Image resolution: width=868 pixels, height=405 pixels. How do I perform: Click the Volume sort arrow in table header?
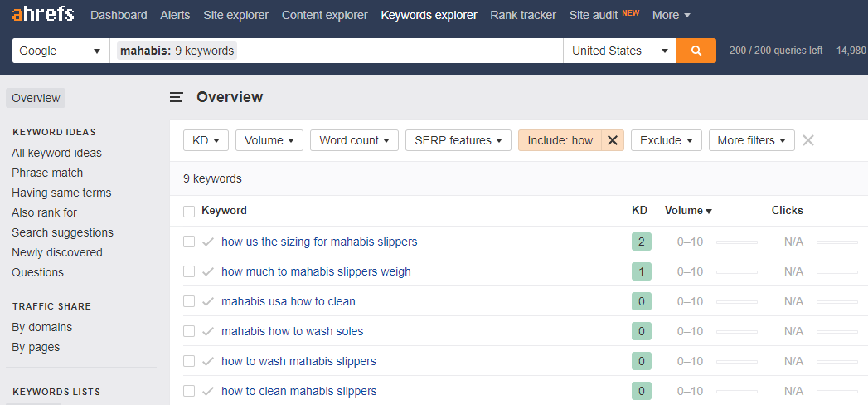(x=709, y=211)
